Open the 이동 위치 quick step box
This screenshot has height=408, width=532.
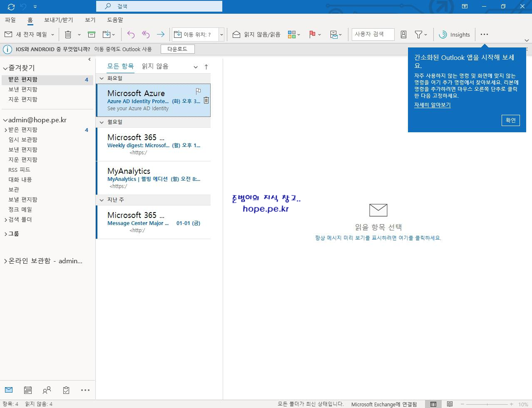pos(195,35)
